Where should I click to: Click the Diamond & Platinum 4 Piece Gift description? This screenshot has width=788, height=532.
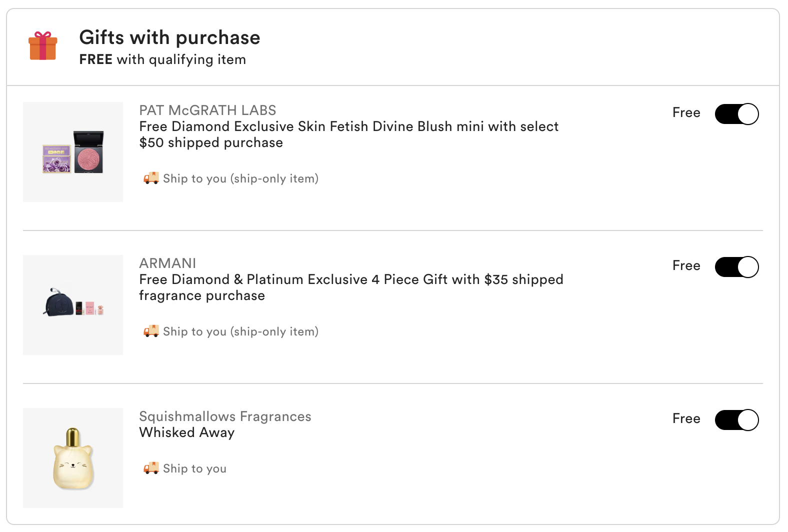click(x=351, y=287)
